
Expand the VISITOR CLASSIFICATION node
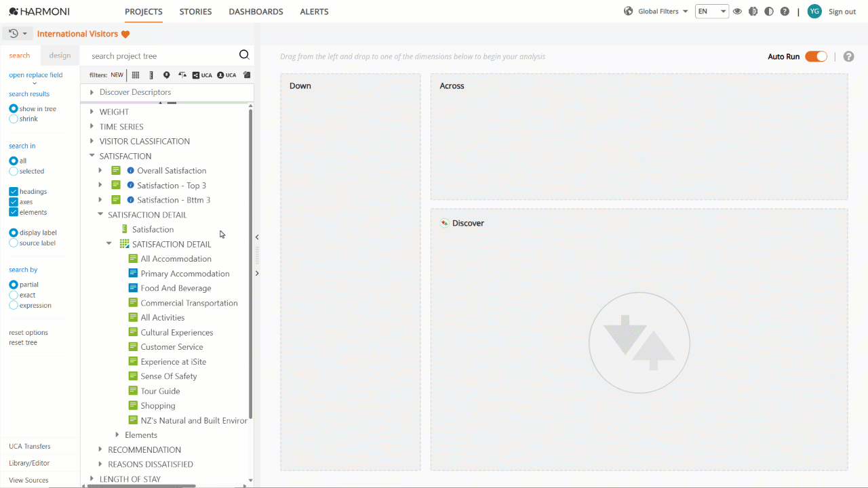pyautogui.click(x=92, y=141)
